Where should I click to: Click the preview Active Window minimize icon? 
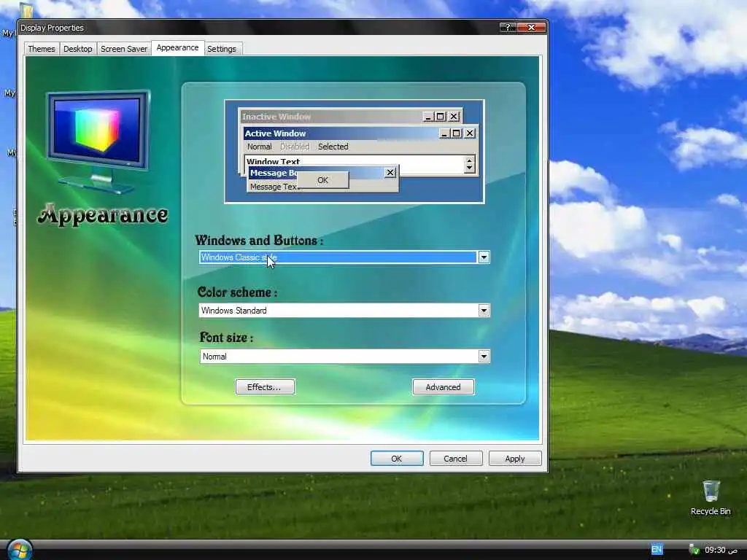coord(444,133)
